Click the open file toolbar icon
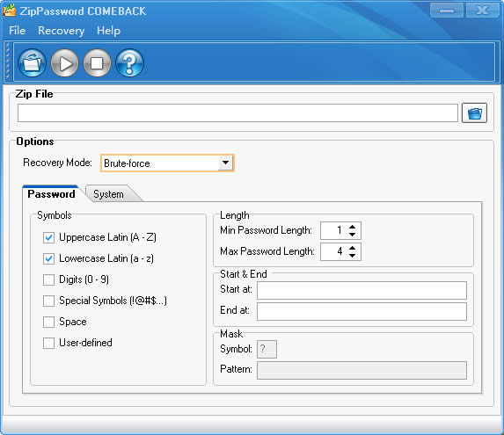Image resolution: width=504 pixels, height=435 pixels. pyautogui.click(x=32, y=63)
